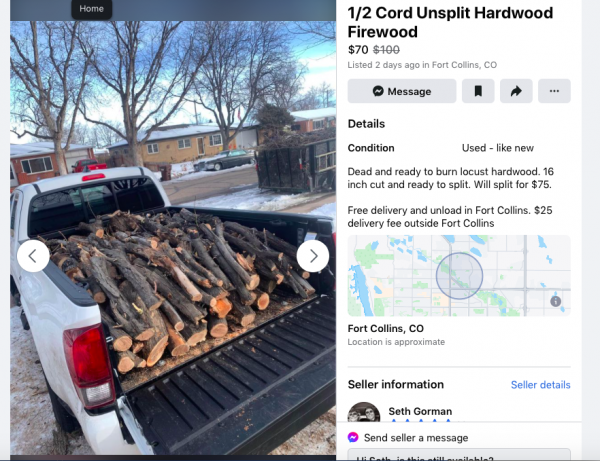Viewport: 600px width, 461px height.
Task: Click Seth Gorman's profile picture
Action: (x=364, y=412)
